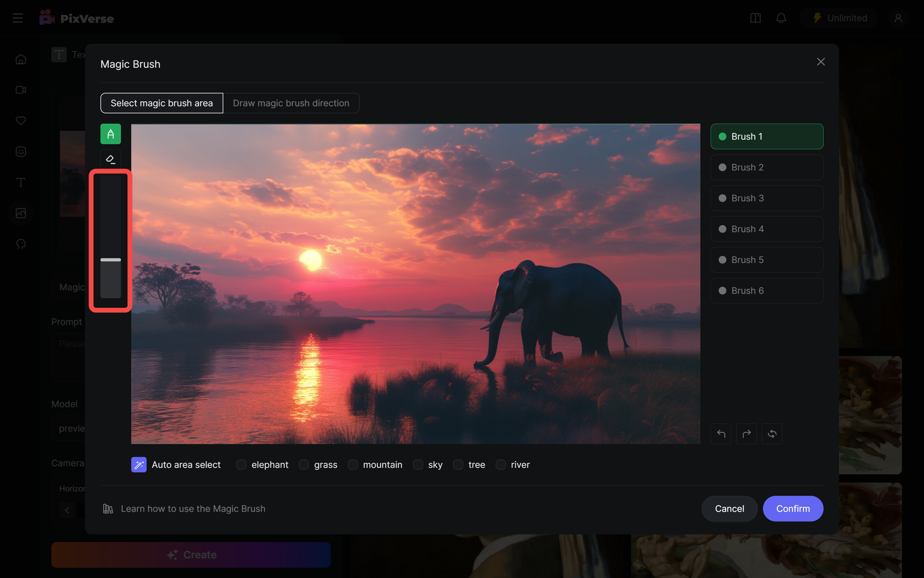Image resolution: width=924 pixels, height=578 pixels.
Task: Go to Home in the sidebar
Action: click(21, 59)
